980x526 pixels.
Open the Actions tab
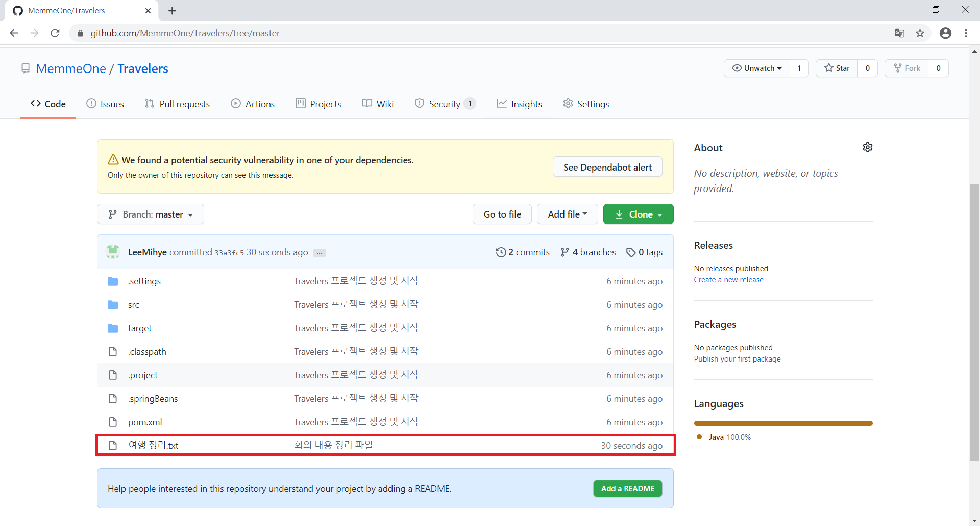pos(253,104)
